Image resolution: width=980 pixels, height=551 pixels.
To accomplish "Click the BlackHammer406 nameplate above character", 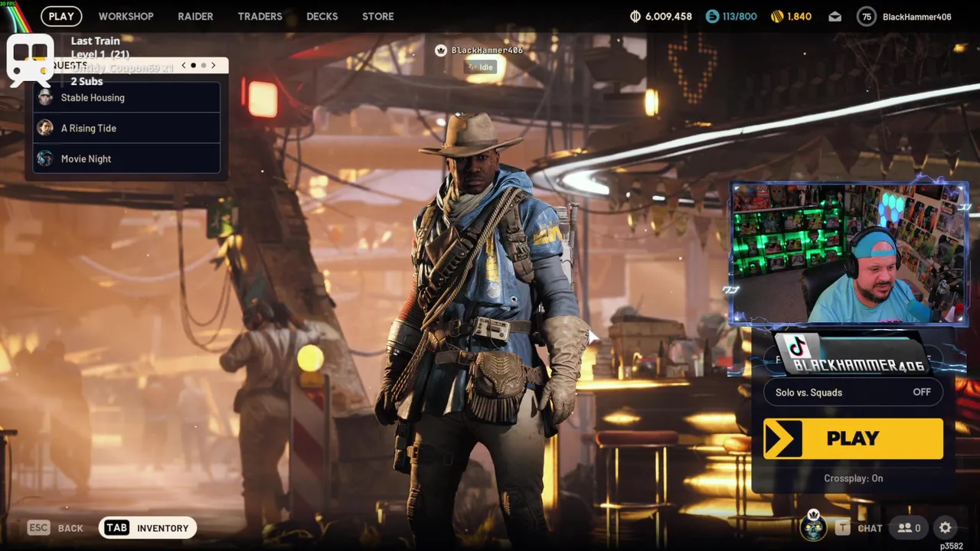I will coord(487,51).
